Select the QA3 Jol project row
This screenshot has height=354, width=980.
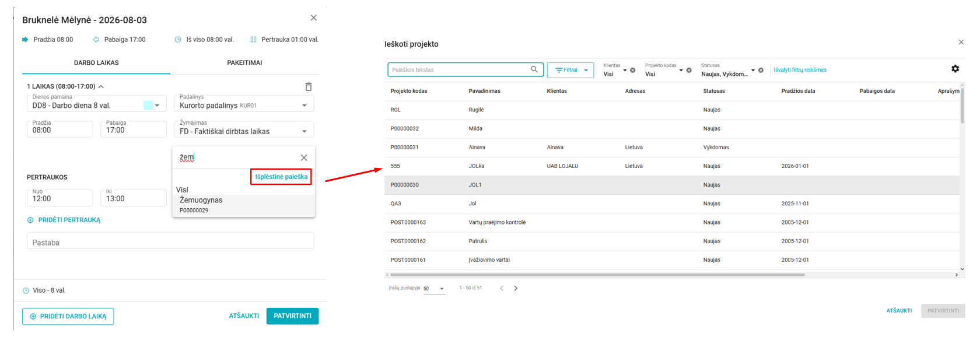click(672, 204)
